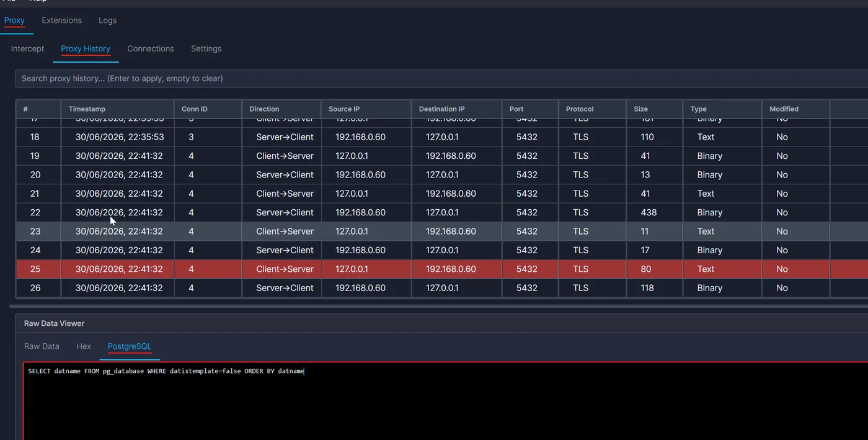Click Client→Server direction in row 19
The width and height of the screenshot is (868, 440).
point(285,156)
